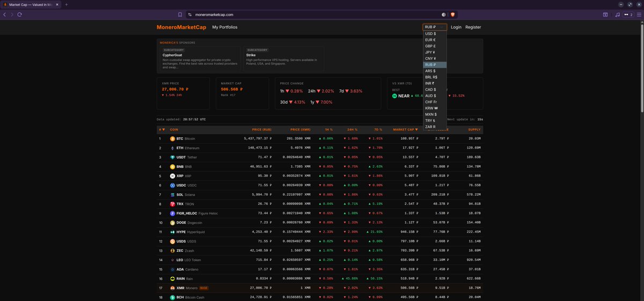Bookmark this page via address bar icon
The height and width of the screenshot is (301, 644).
tap(180, 14)
